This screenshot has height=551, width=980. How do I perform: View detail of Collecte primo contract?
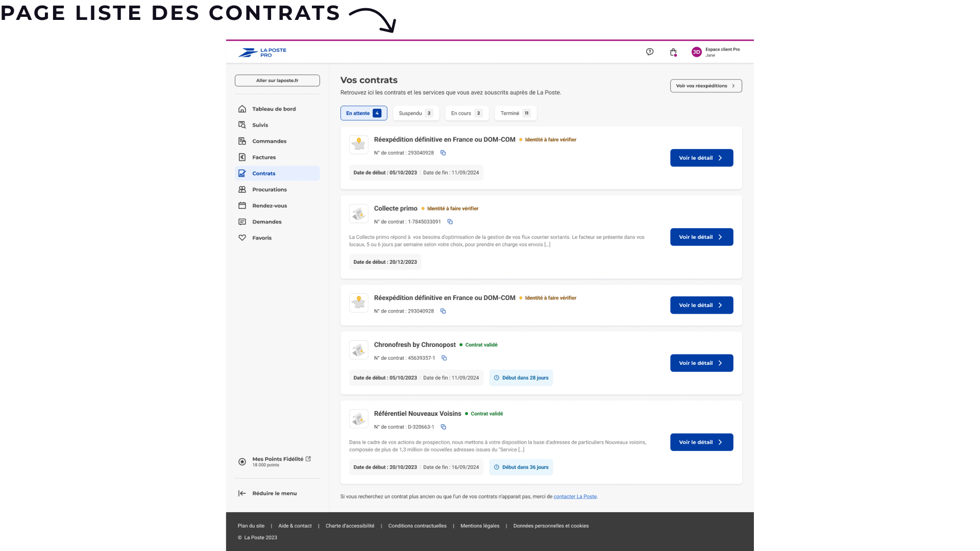point(701,237)
